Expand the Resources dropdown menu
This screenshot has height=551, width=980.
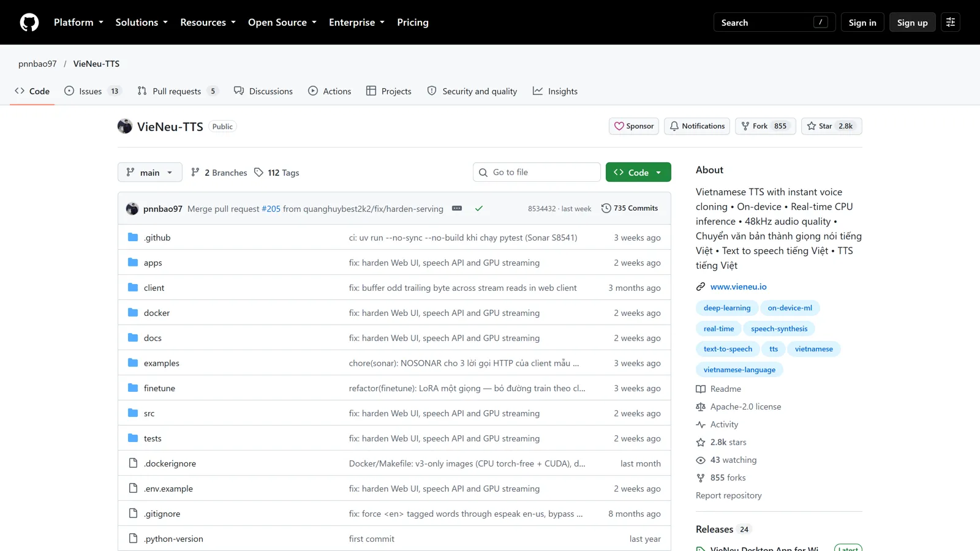click(208, 23)
